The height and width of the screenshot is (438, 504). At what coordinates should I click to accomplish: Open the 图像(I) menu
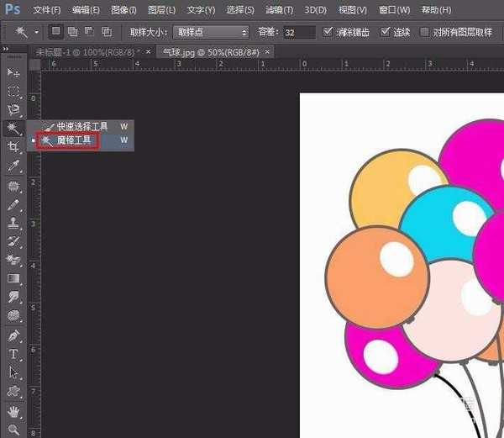[x=123, y=10]
